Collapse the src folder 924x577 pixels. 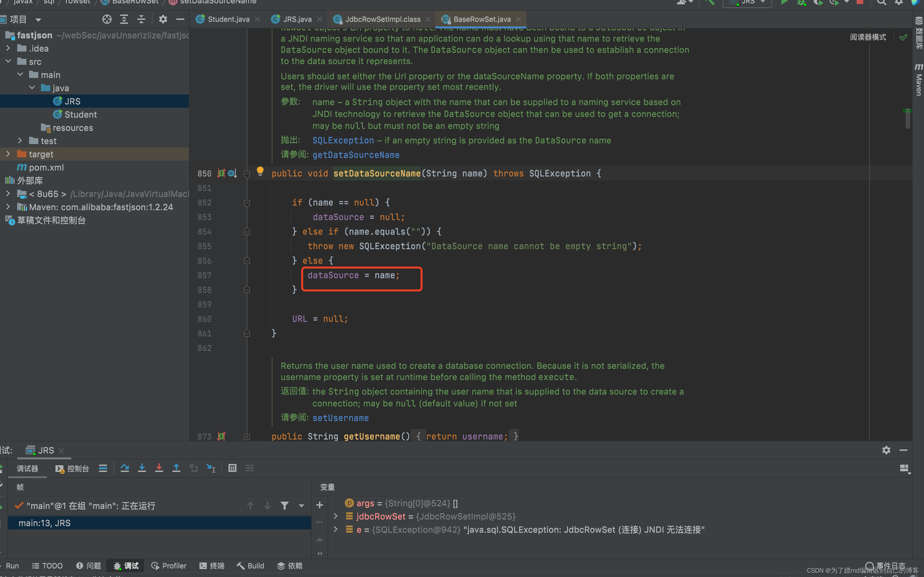point(8,61)
